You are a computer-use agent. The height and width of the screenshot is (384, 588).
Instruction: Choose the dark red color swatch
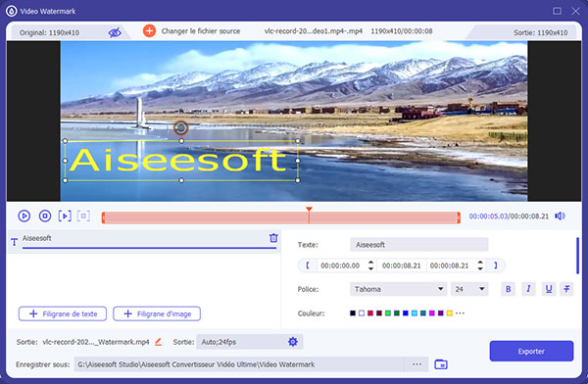(379, 313)
